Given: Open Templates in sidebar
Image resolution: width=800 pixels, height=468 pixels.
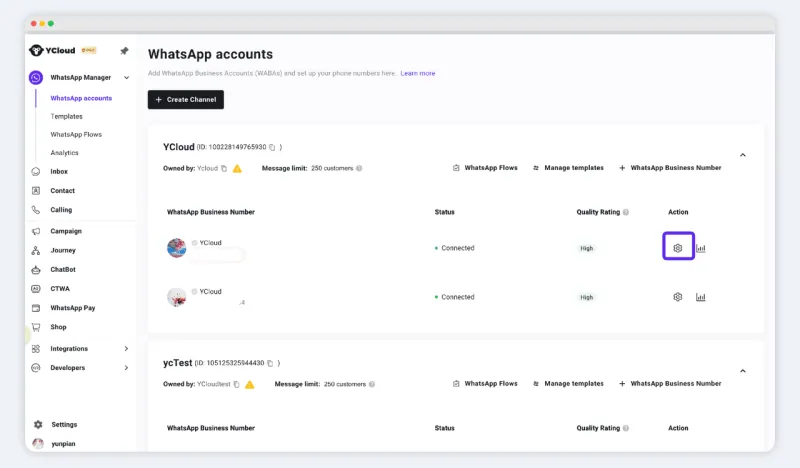Looking at the screenshot, I should (66, 116).
